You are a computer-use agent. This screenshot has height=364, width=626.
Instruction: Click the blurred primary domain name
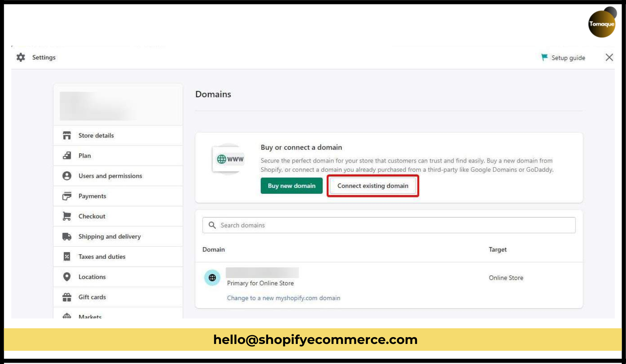pos(262,273)
